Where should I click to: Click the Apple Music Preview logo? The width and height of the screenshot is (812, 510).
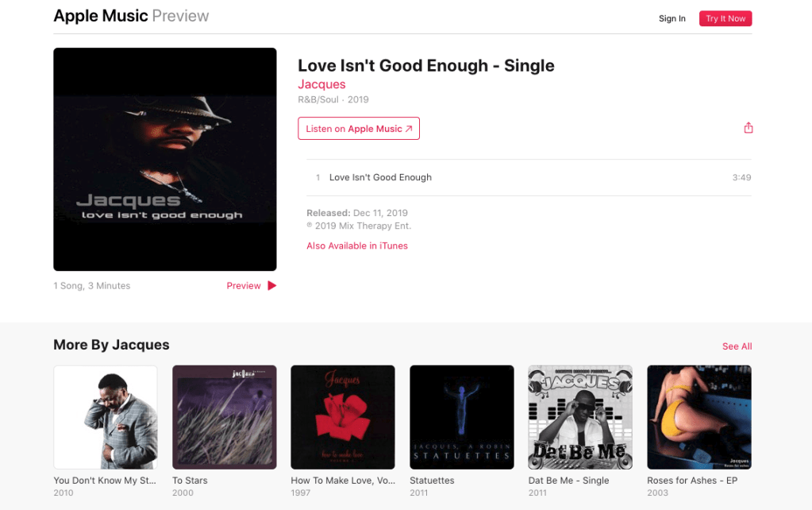[131, 16]
